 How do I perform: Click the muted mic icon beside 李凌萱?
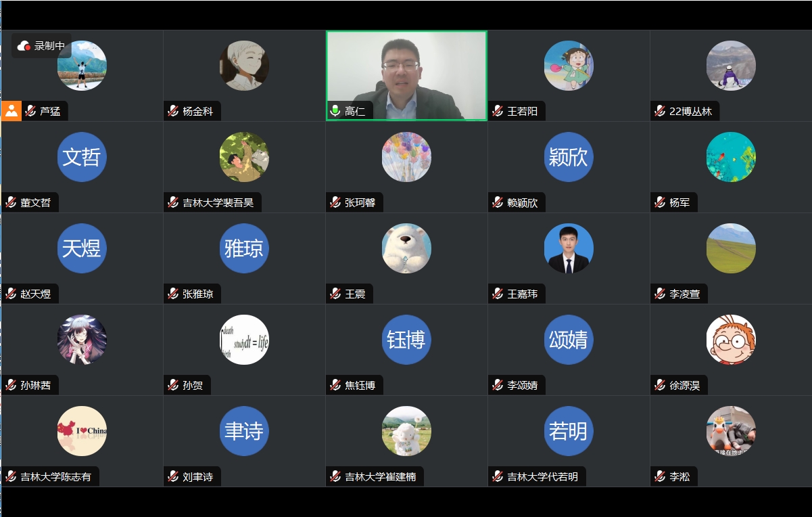tap(660, 294)
